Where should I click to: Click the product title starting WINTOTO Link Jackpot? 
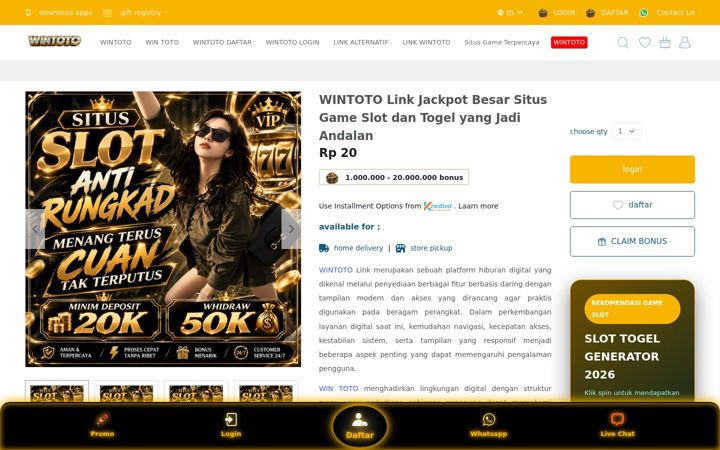coord(433,118)
